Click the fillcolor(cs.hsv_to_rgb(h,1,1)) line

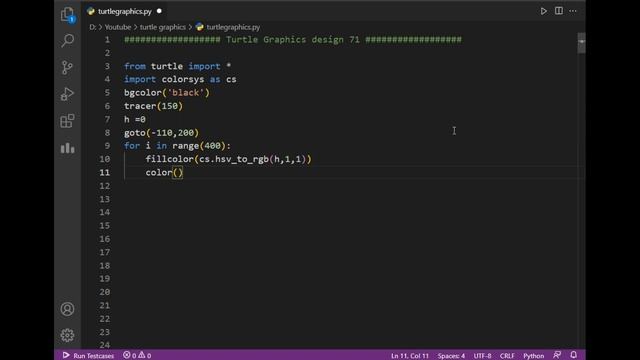228,159
